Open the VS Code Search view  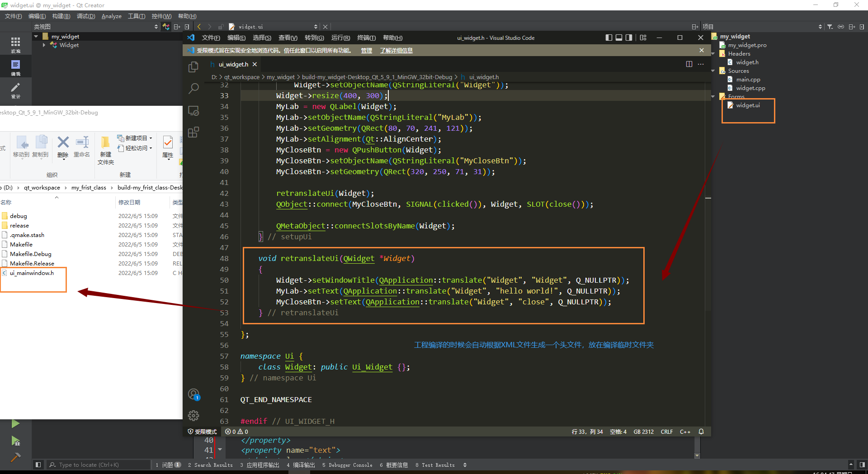point(193,89)
